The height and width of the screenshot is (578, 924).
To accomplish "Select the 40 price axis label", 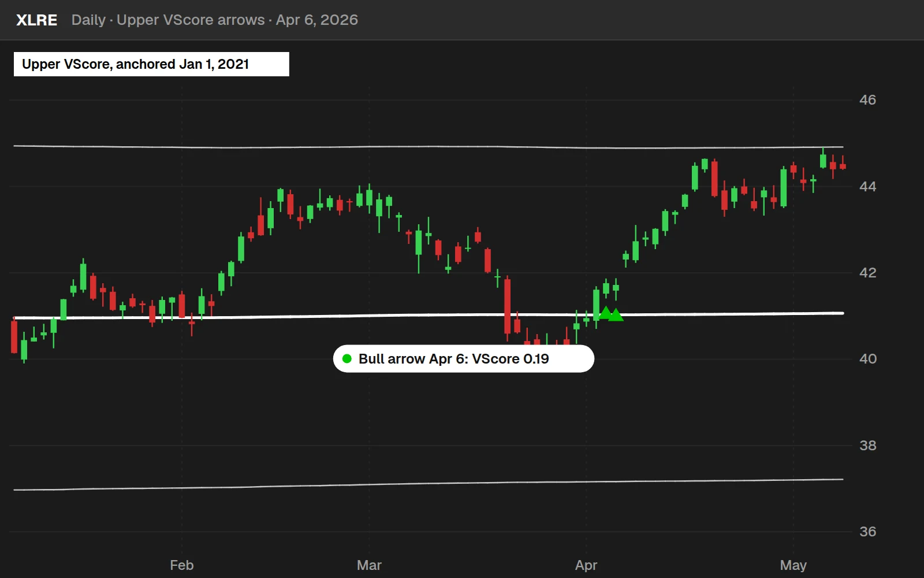I will coord(867,359).
